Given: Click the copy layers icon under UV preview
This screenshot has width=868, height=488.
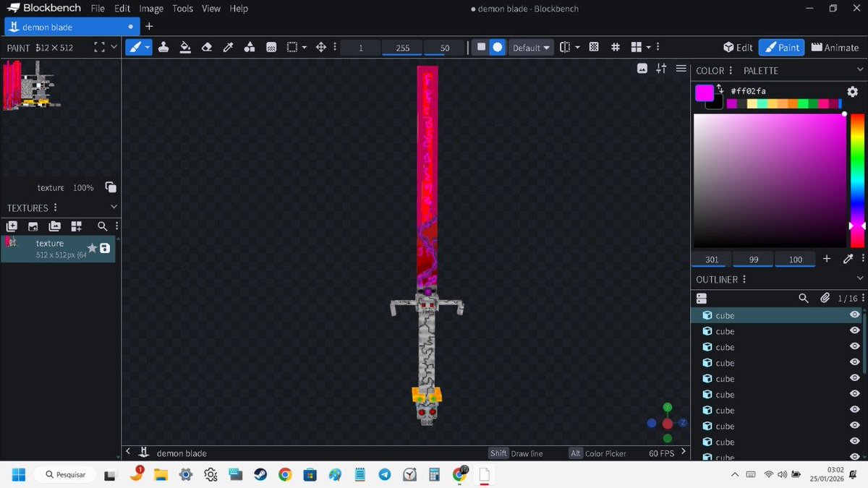Looking at the screenshot, I should coord(111,187).
